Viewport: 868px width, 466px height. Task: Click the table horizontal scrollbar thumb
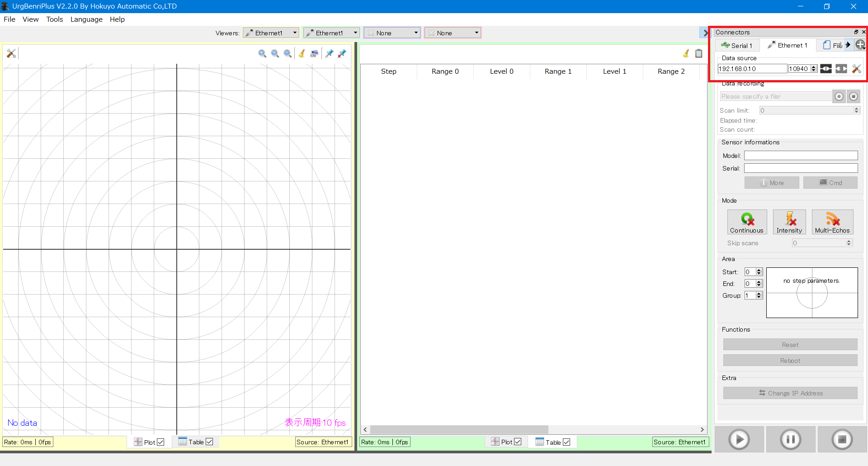459,429
